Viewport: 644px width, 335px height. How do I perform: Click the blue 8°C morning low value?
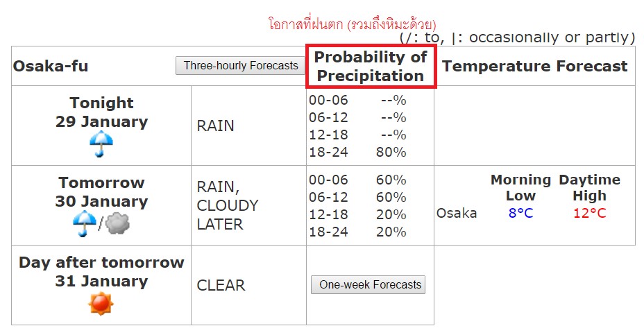tap(520, 213)
